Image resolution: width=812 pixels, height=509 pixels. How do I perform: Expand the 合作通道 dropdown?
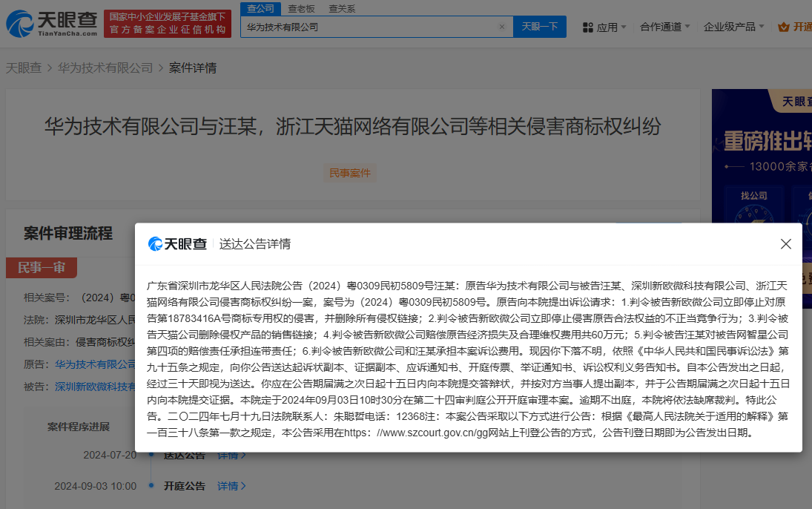coord(665,27)
